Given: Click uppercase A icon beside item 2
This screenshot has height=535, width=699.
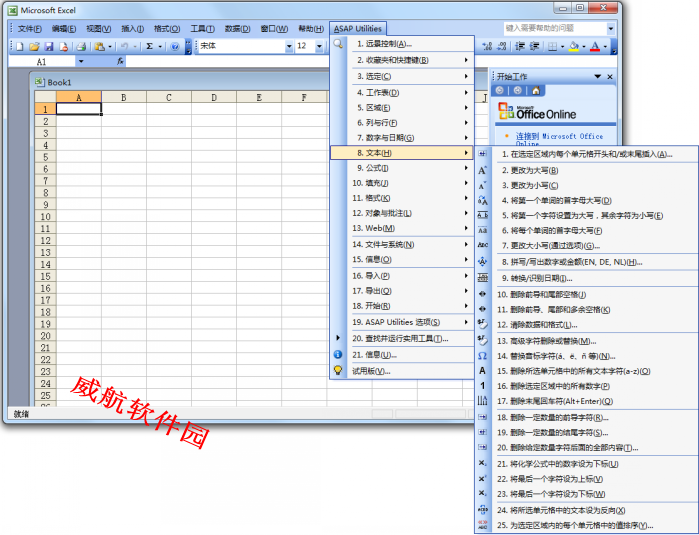Looking at the screenshot, I should (x=482, y=170).
